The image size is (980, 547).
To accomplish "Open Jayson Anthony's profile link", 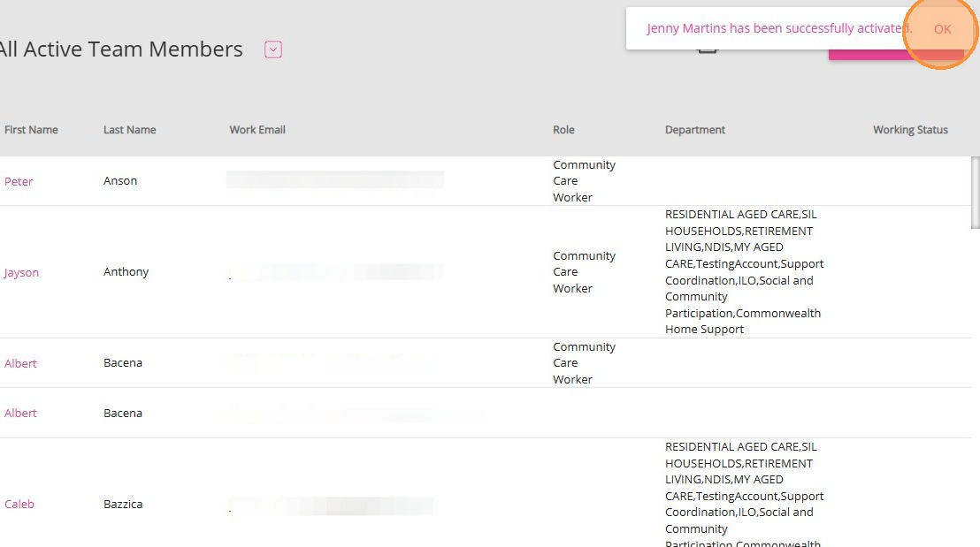I will click(21, 272).
